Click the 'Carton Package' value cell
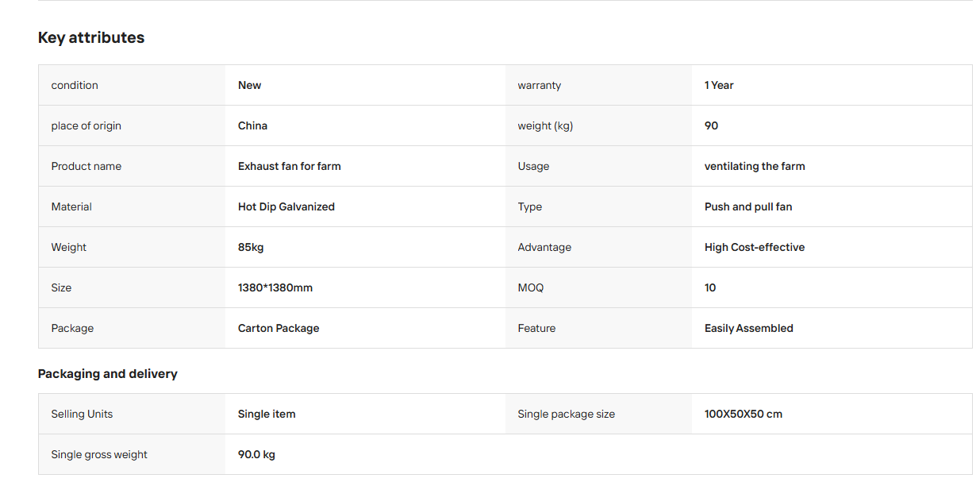Viewport: 980px width, 486px height. (x=365, y=328)
